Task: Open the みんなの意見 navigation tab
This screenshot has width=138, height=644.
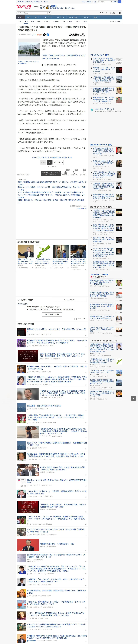Action: 73,17
